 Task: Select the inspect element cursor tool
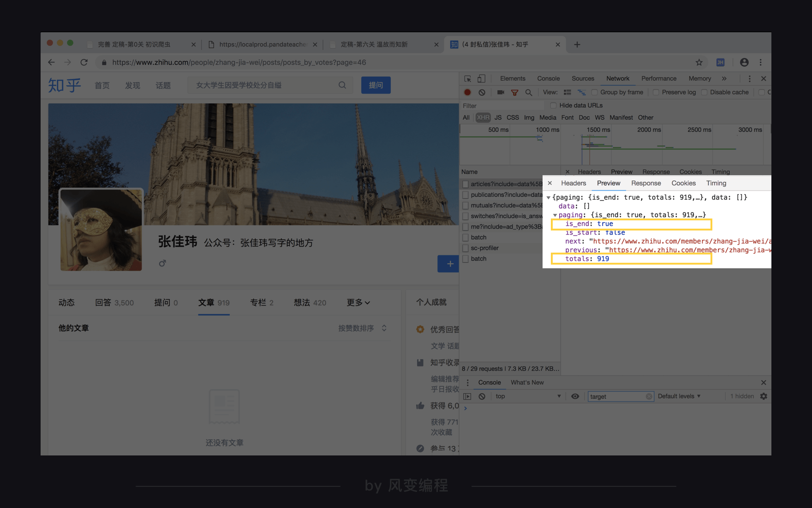pyautogui.click(x=467, y=78)
